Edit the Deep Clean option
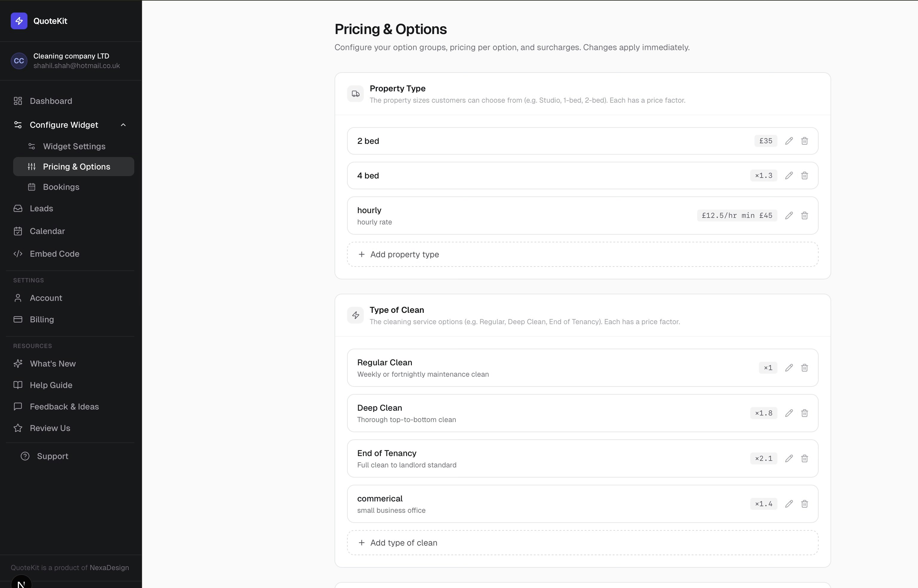 [789, 413]
